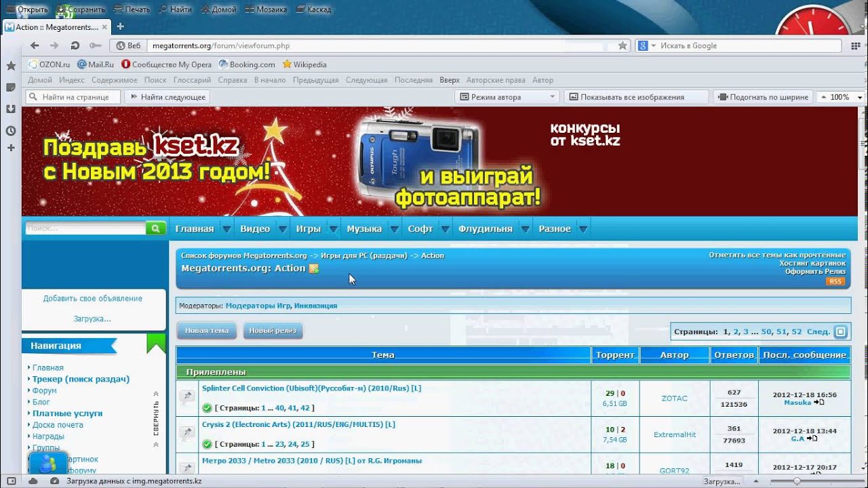The width and height of the screenshot is (868, 488).
Task: Toggle Fit to width button
Action: pyautogui.click(x=764, y=97)
